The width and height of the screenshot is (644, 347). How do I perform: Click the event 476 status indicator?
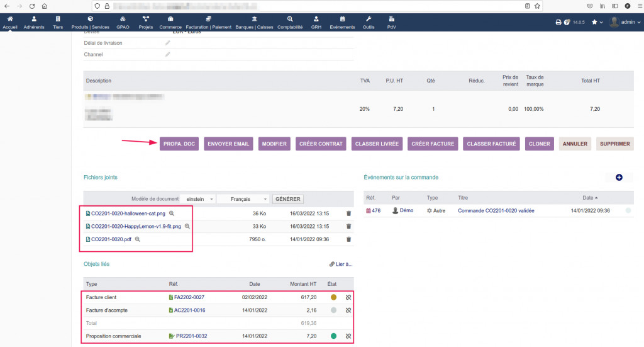[628, 210]
